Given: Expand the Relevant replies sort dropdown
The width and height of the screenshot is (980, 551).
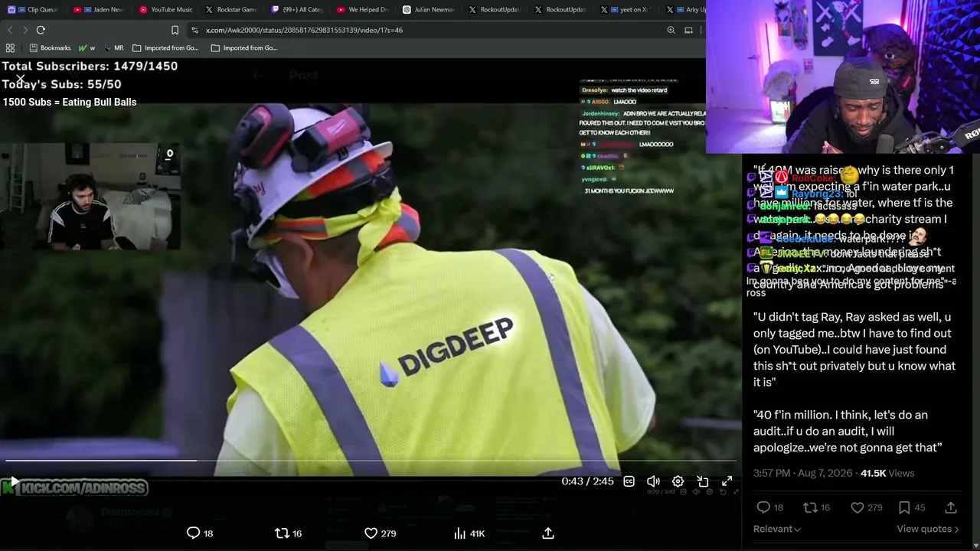Looking at the screenshot, I should 777,529.
